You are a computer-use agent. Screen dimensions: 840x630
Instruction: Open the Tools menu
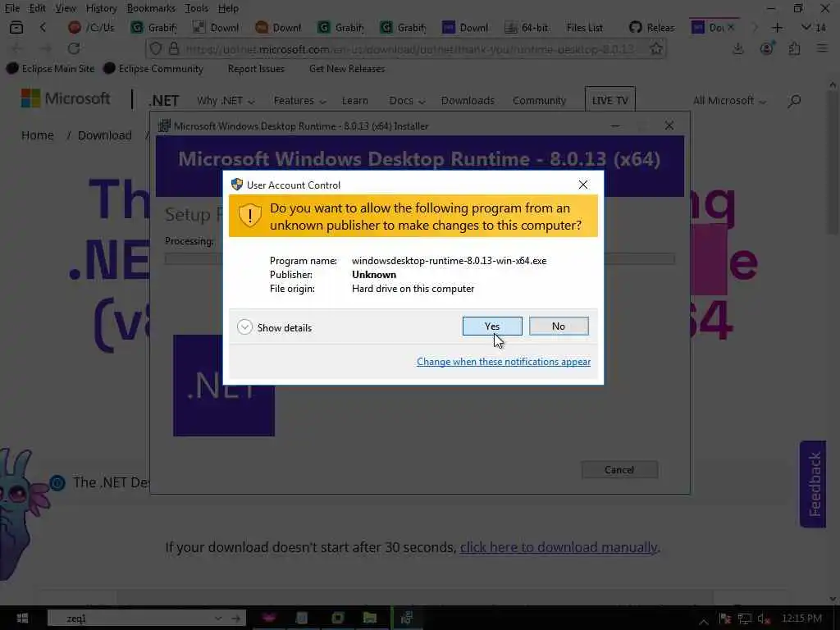[x=196, y=8]
